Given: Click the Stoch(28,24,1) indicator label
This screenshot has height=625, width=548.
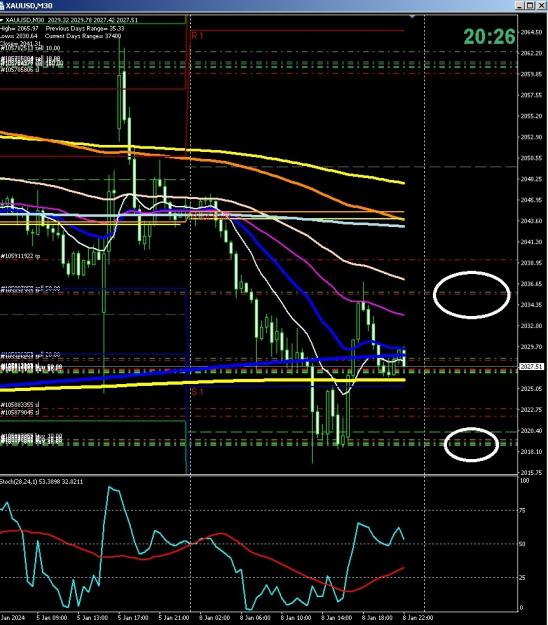Looking at the screenshot, I should tap(19, 482).
